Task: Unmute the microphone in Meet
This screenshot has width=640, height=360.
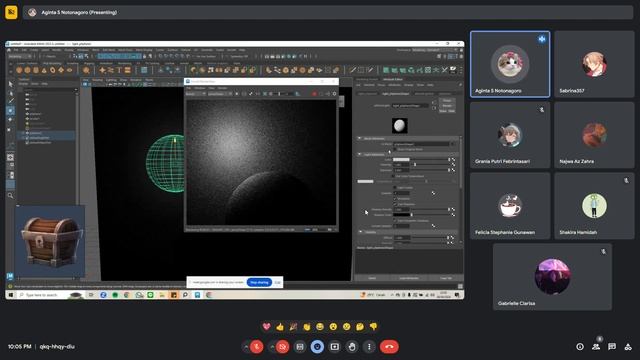Action: [256, 347]
